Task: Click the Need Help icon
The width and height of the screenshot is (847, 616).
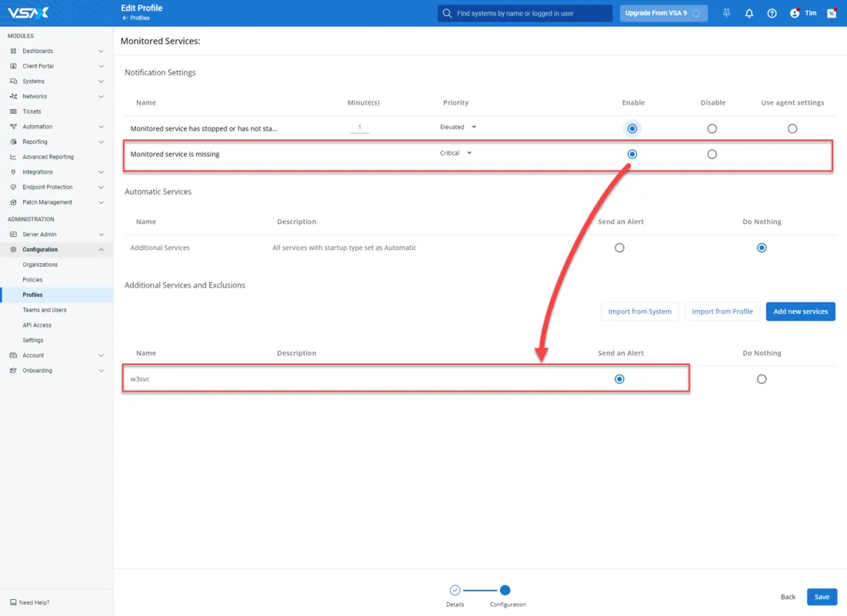Action: [13, 603]
